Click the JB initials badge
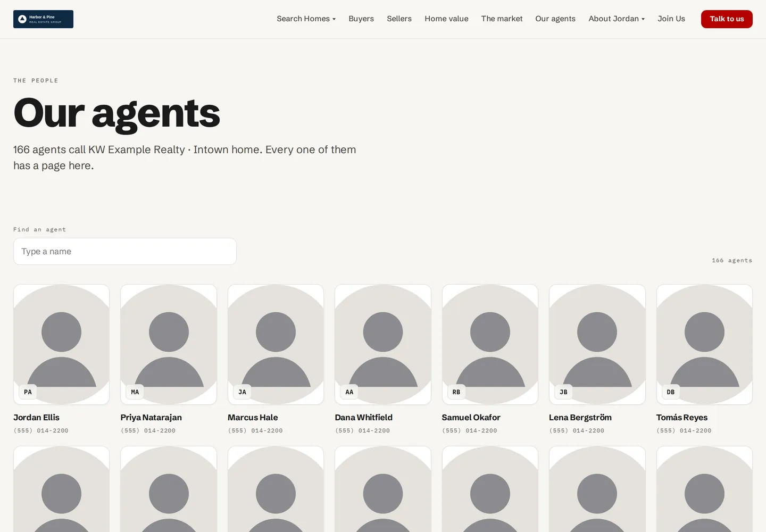This screenshot has height=532, width=766. tap(564, 392)
